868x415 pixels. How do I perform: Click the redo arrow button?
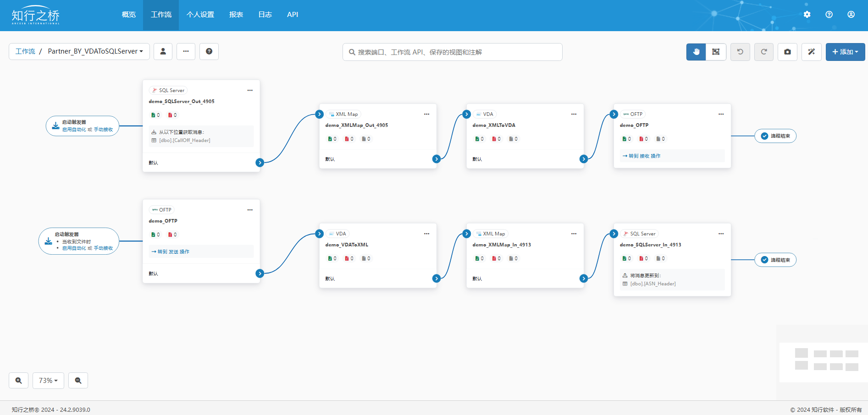coord(764,52)
